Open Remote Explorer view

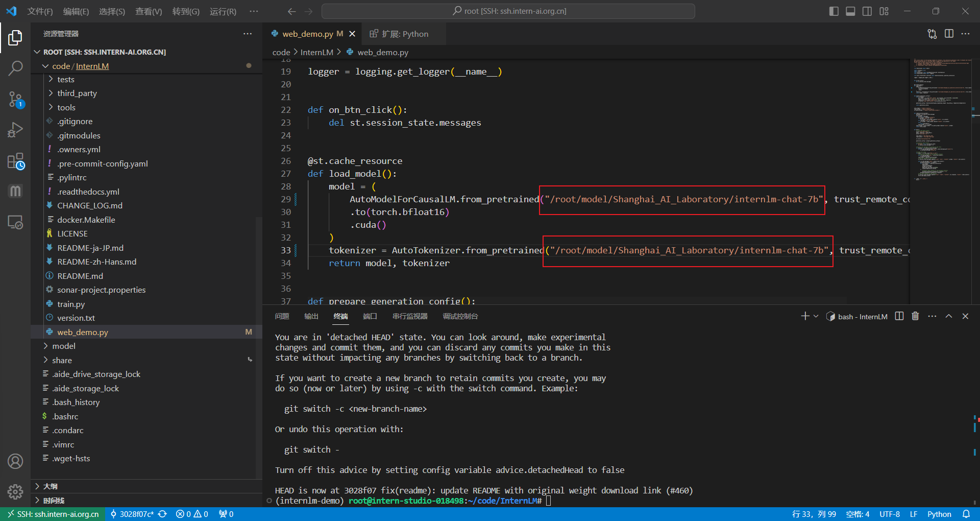15,222
